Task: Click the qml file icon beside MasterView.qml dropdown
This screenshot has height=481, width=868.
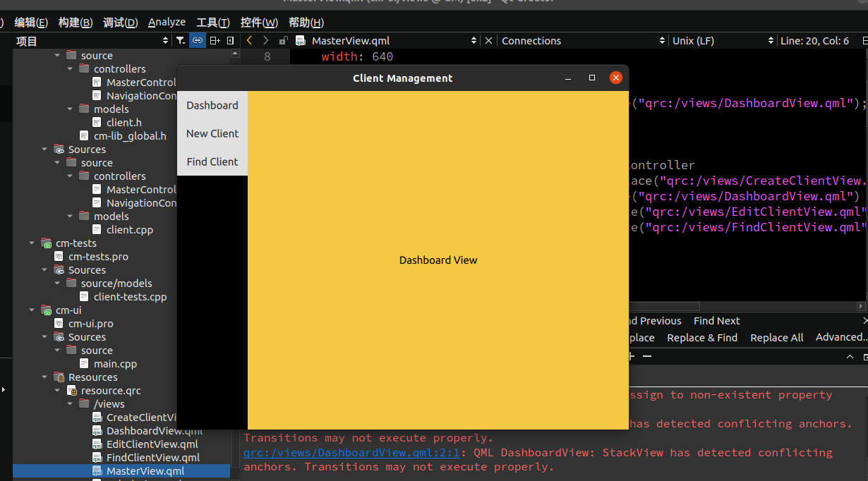Action: coord(301,41)
